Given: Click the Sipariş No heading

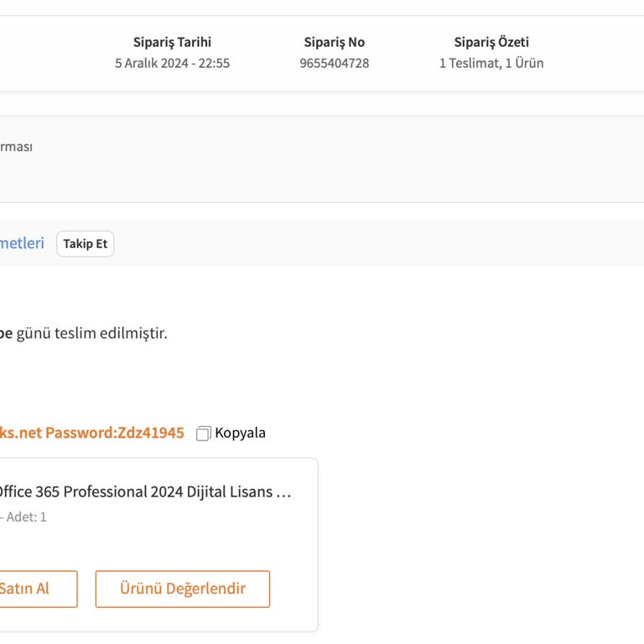Looking at the screenshot, I should (334, 42).
